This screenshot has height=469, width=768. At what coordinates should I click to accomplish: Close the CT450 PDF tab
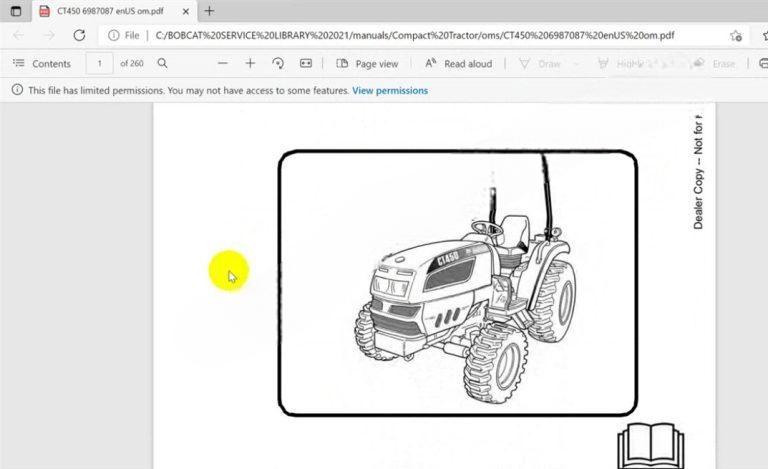187,11
